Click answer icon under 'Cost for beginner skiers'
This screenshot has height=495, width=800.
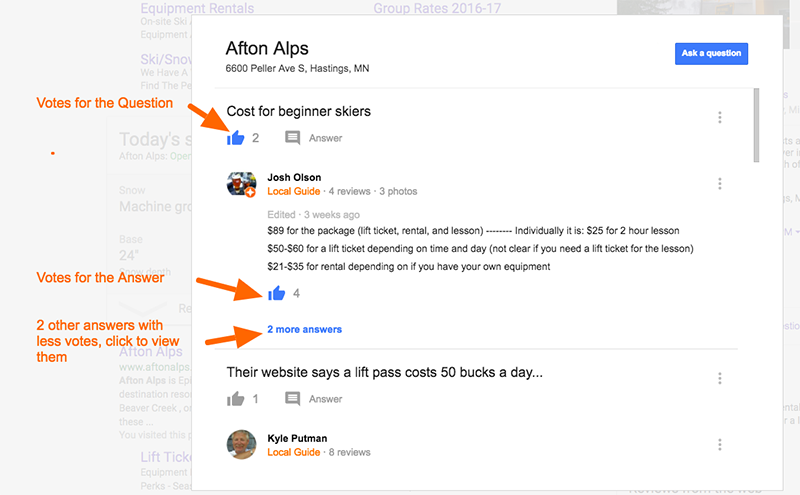click(x=292, y=138)
